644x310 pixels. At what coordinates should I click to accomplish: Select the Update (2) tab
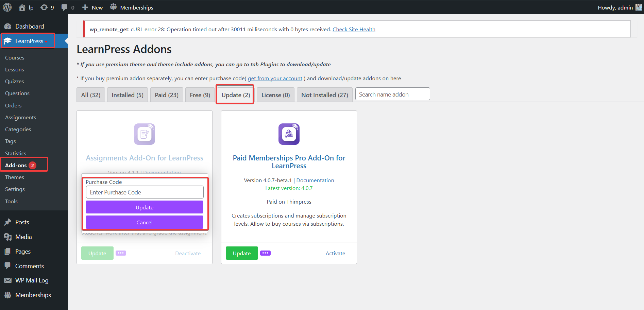pyautogui.click(x=236, y=95)
